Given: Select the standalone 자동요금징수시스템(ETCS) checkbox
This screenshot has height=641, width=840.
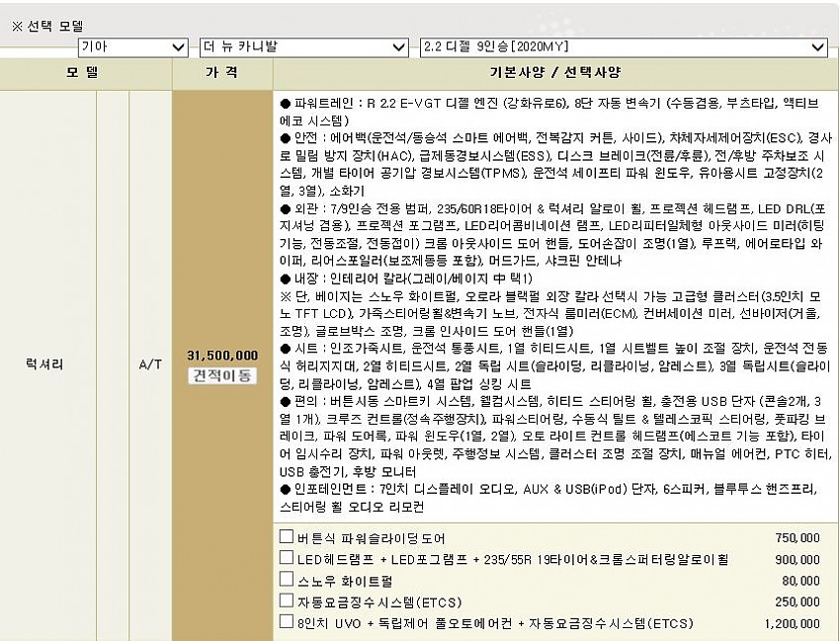Looking at the screenshot, I should click(286, 601).
